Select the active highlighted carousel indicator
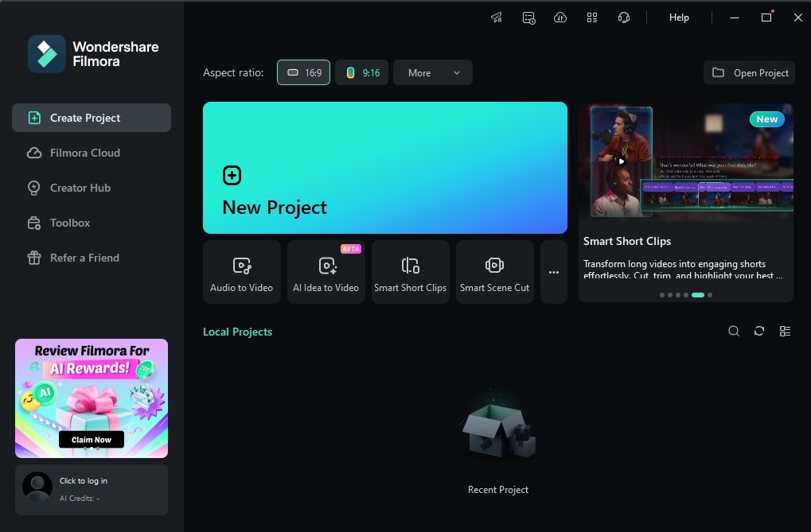811x532 pixels. click(x=698, y=295)
